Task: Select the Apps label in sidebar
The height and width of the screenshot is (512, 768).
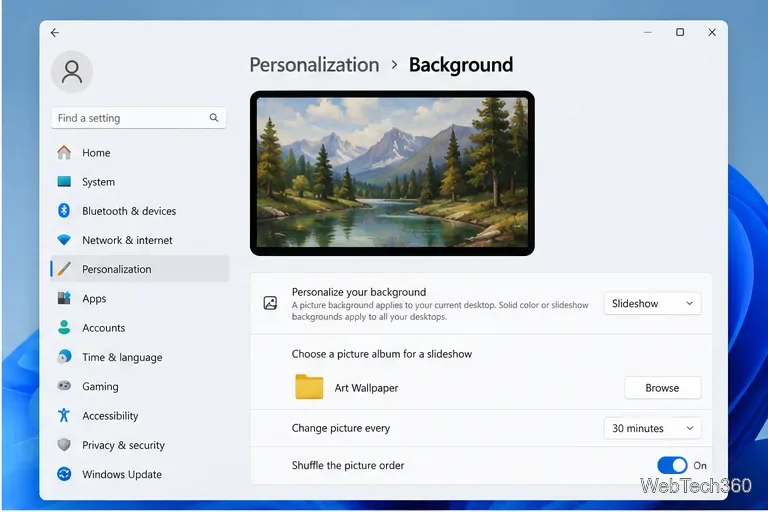Action: [x=94, y=299]
